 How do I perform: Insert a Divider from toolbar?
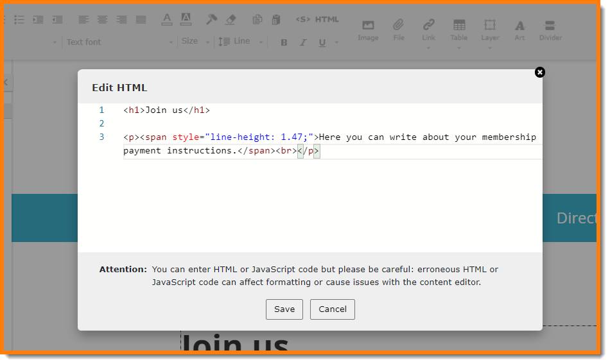[x=550, y=30]
